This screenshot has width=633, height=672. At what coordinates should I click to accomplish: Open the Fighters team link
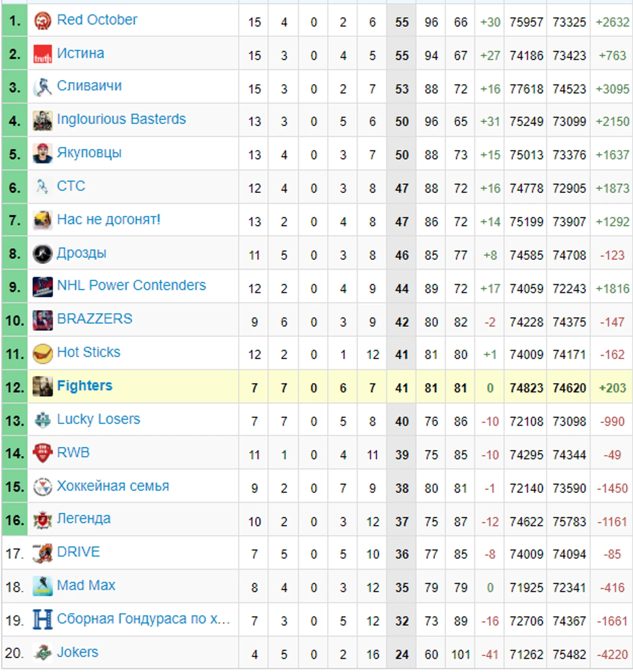[x=85, y=386]
